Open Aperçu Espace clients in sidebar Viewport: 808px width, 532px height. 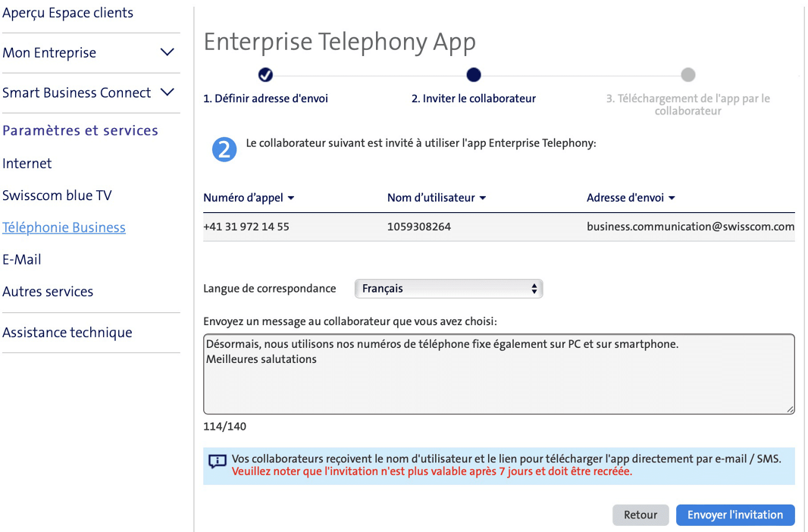(68, 13)
